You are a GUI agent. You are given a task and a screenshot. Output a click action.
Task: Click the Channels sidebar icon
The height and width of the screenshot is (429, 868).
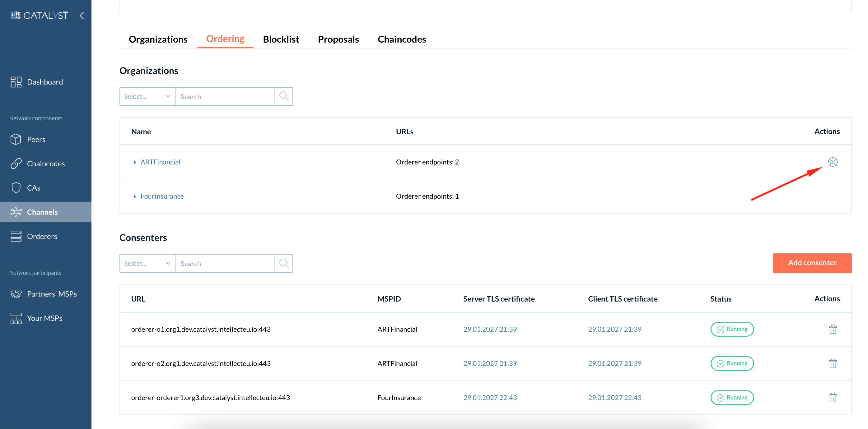(16, 212)
